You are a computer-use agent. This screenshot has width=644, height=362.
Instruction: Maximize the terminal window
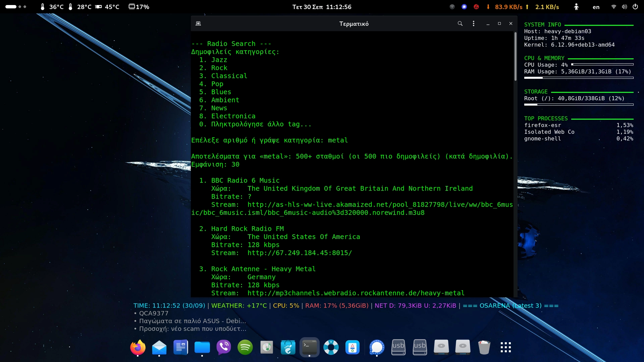499,23
